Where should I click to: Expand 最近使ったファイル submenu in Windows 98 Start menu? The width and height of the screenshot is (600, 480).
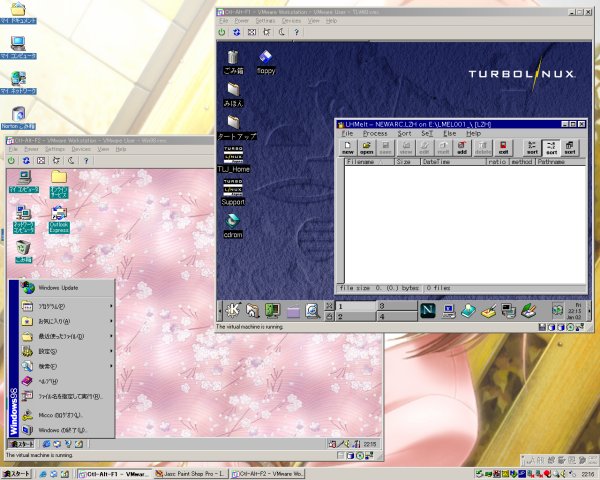pos(67,336)
